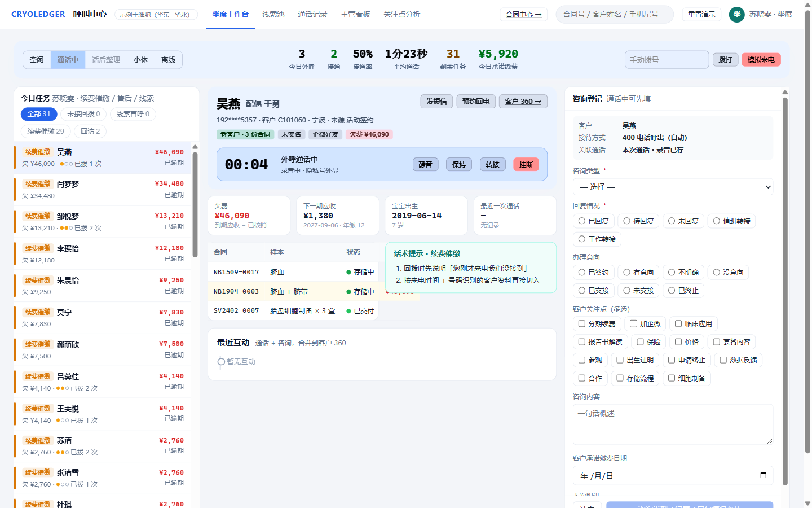The width and height of the screenshot is (812, 508).
Task: Check the 分期续费 concern checkbox
Action: (x=582, y=323)
